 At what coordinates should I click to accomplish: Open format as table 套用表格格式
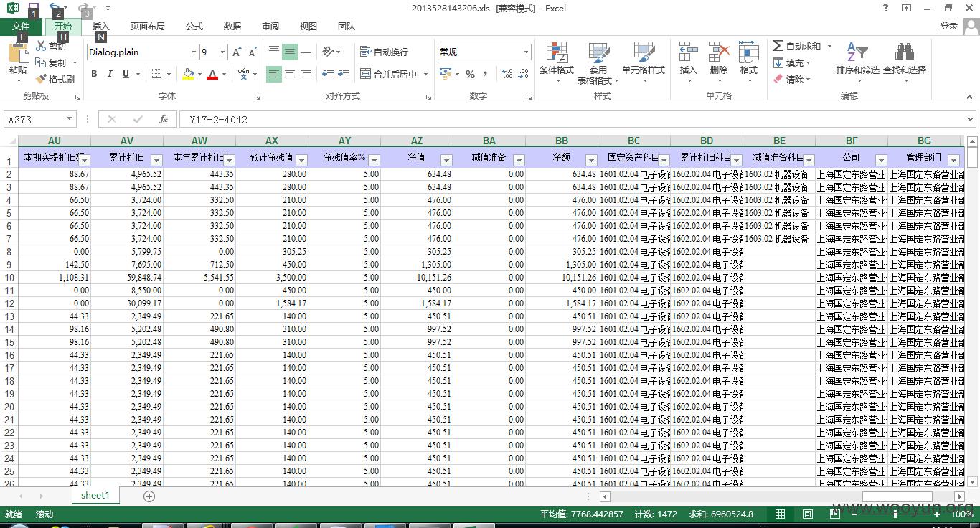pyautogui.click(x=597, y=63)
